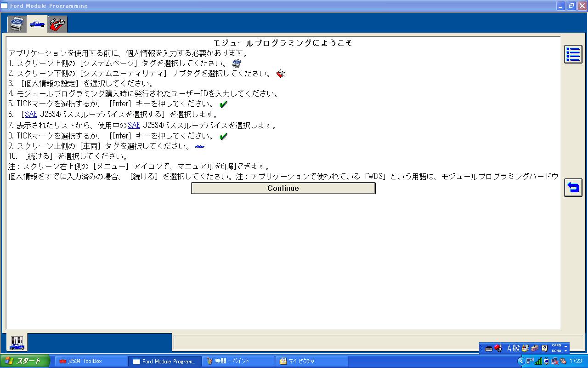Open the Ford System Page tab

coord(17,24)
